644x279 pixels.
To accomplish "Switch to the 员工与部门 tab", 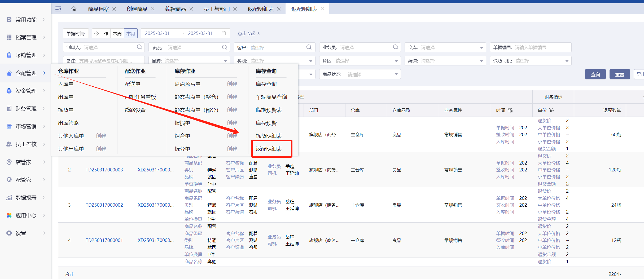I will click(x=217, y=9).
